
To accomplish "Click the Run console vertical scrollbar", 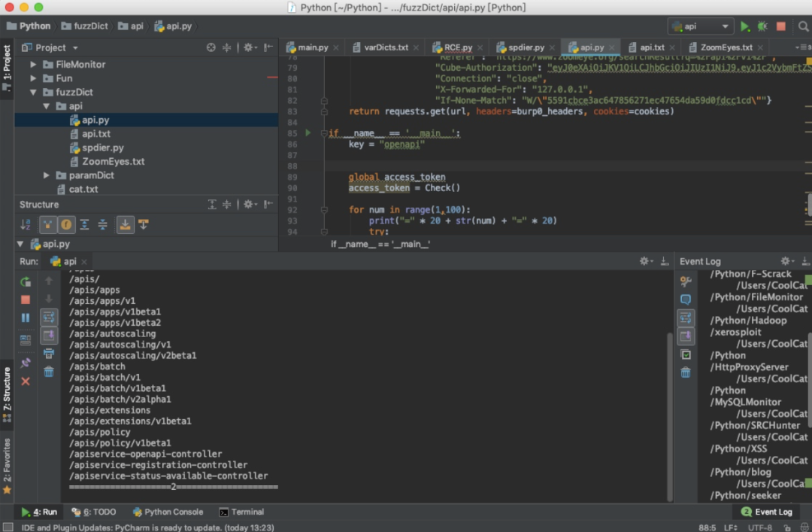I will [x=669, y=414].
